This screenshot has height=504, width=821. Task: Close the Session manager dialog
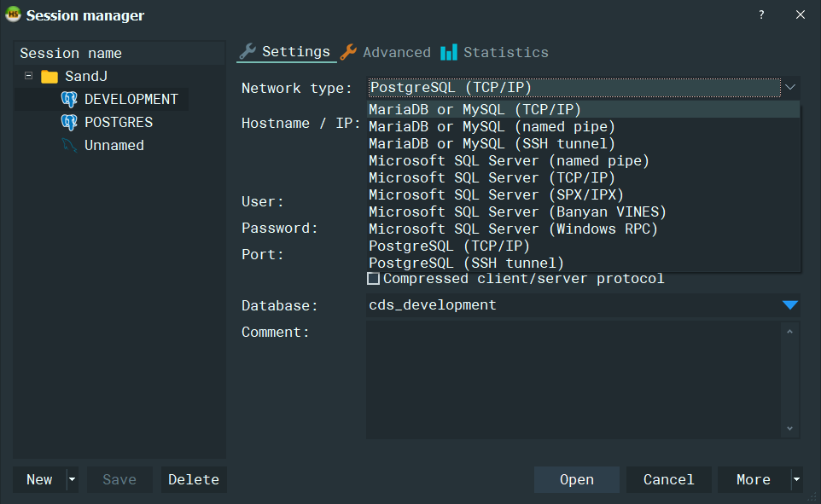tap(800, 14)
